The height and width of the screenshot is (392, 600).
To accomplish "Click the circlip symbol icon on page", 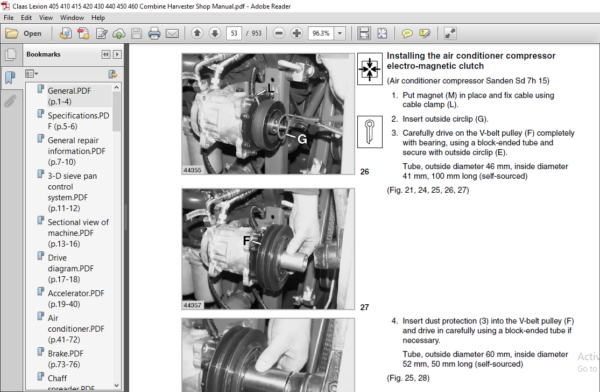I will click(x=370, y=131).
